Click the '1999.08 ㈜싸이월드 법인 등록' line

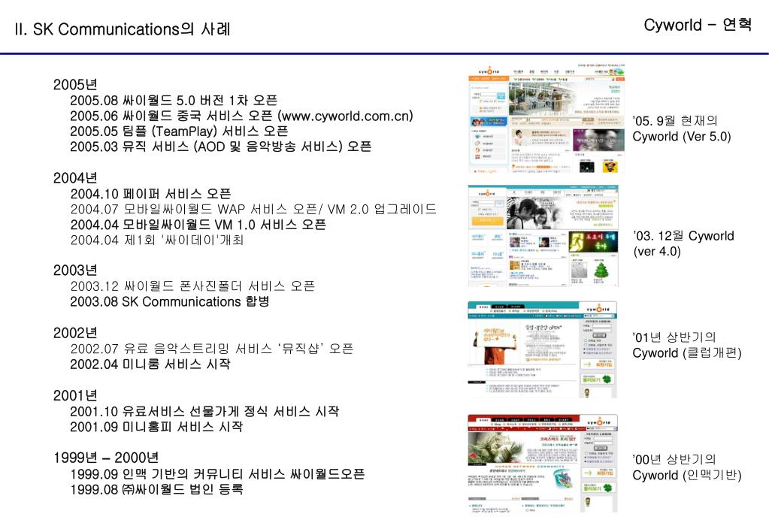point(156,489)
